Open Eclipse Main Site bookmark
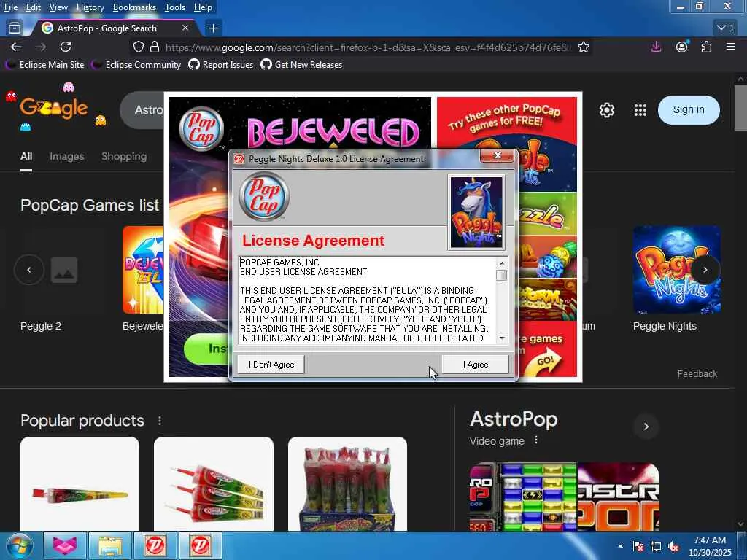Image resolution: width=747 pixels, height=560 pixels. (x=44, y=65)
